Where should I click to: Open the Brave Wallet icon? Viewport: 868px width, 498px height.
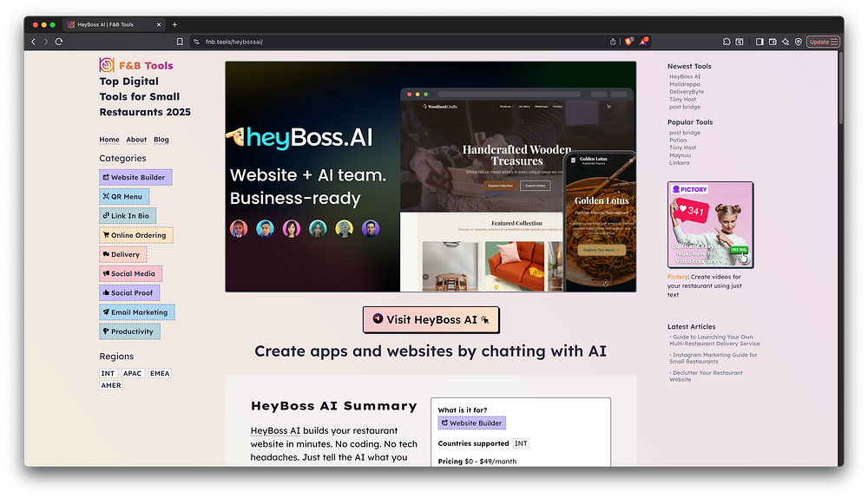tap(773, 42)
